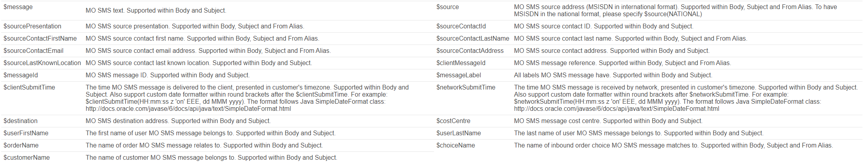Select the $choiceName variable
The height and width of the screenshot is (168, 868).
456,146
